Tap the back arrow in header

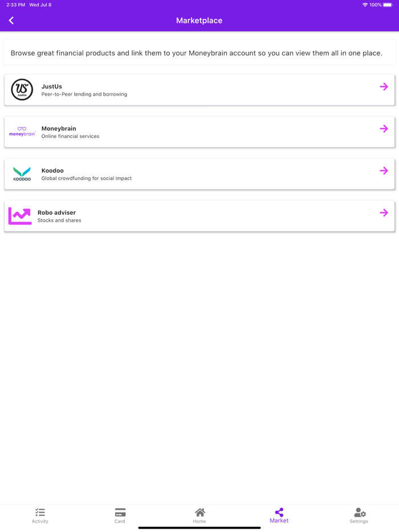tap(11, 21)
